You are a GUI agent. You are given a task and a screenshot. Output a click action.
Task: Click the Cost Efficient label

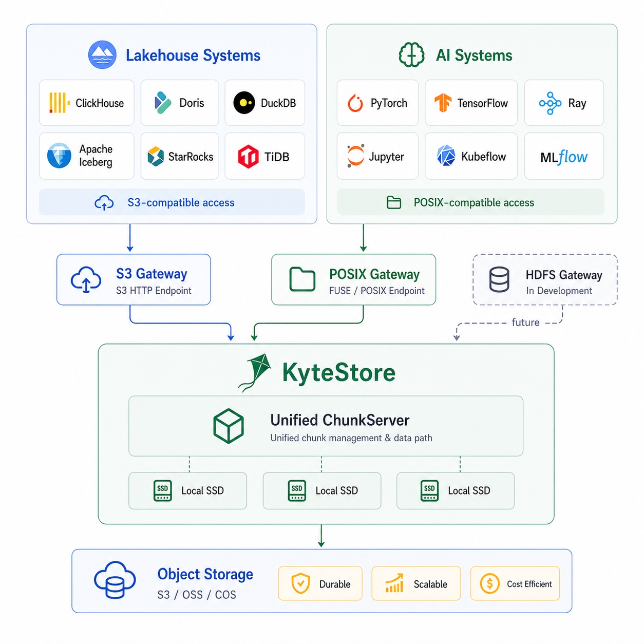coord(529,584)
